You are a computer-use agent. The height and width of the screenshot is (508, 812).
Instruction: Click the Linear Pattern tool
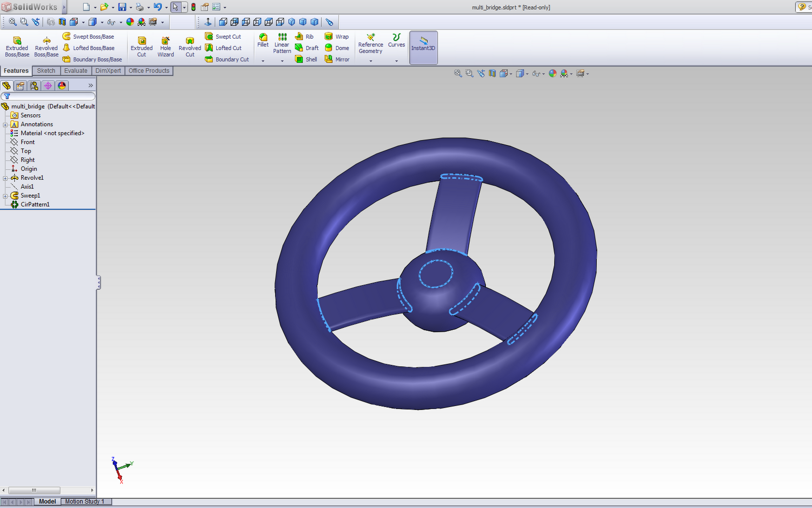tap(282, 43)
